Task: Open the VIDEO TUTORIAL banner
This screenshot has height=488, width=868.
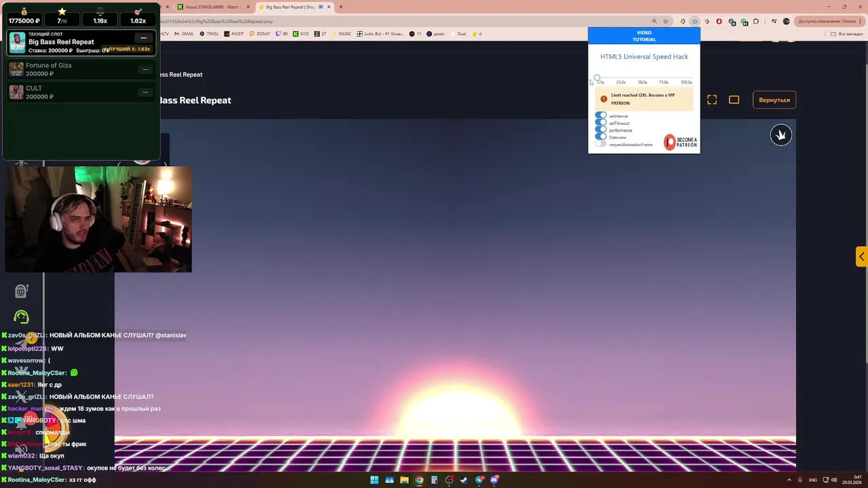Action: pos(644,36)
